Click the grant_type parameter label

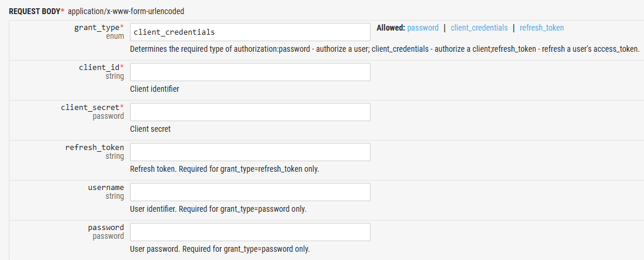97,28
